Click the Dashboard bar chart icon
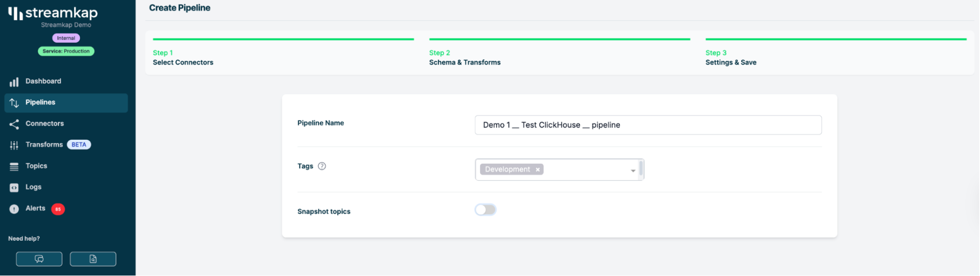 click(x=14, y=82)
